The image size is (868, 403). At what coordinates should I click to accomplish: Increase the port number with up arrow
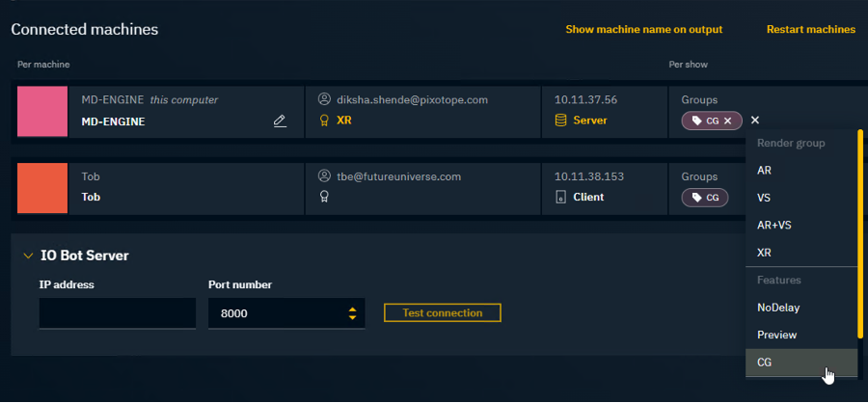click(353, 309)
